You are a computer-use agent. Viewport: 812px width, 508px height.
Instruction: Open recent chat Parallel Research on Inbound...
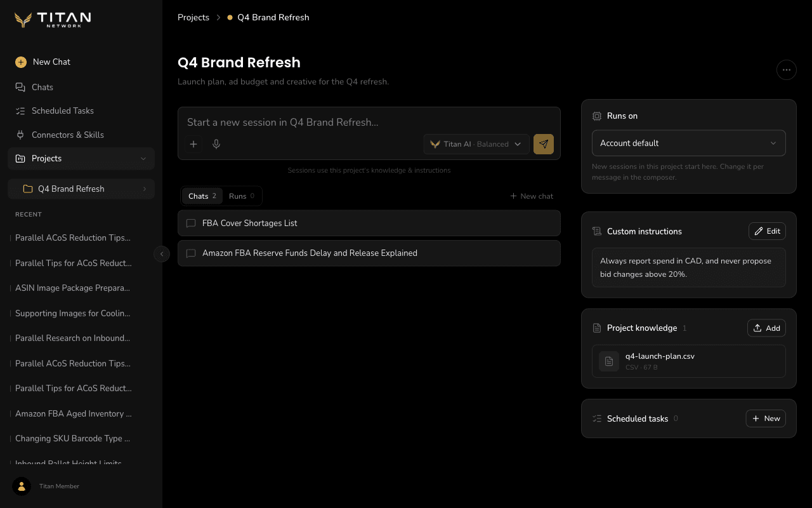pyautogui.click(x=73, y=338)
